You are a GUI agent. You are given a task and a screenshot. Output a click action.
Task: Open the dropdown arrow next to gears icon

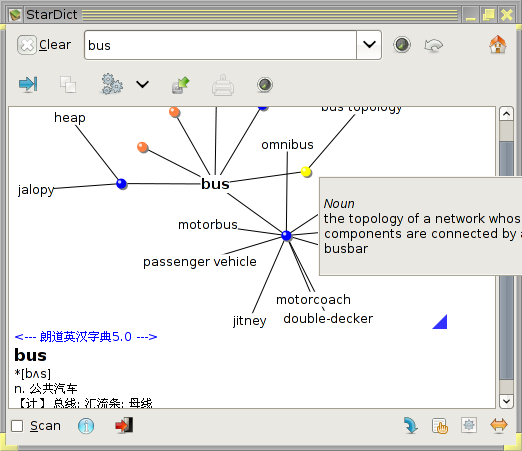tap(142, 85)
